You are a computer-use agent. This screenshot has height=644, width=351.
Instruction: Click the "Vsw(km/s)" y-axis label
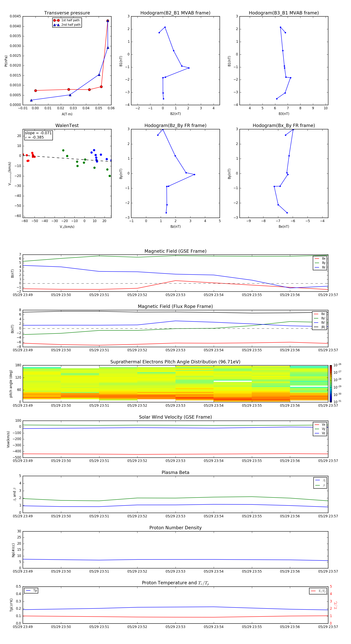click(8, 439)
